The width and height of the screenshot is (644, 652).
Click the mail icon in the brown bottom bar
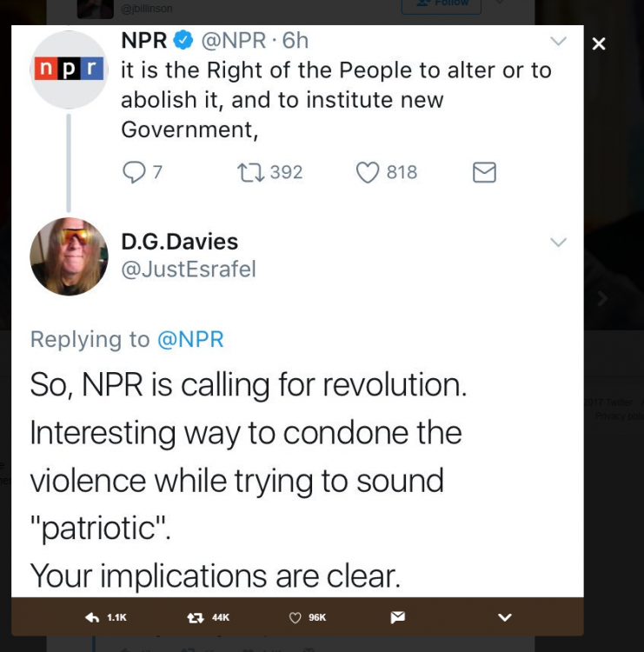click(x=397, y=617)
